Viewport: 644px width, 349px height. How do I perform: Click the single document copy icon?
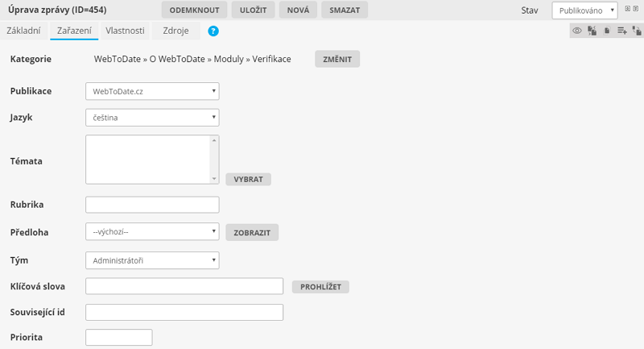coord(606,31)
